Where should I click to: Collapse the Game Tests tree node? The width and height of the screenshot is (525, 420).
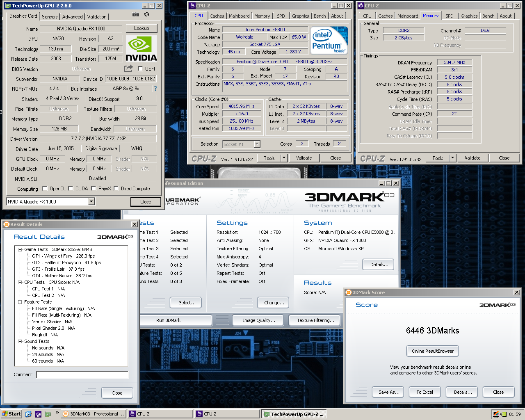[20, 249]
